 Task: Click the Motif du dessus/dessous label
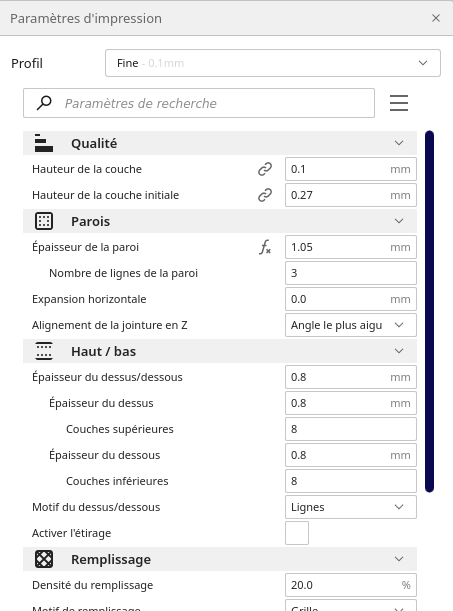96,507
